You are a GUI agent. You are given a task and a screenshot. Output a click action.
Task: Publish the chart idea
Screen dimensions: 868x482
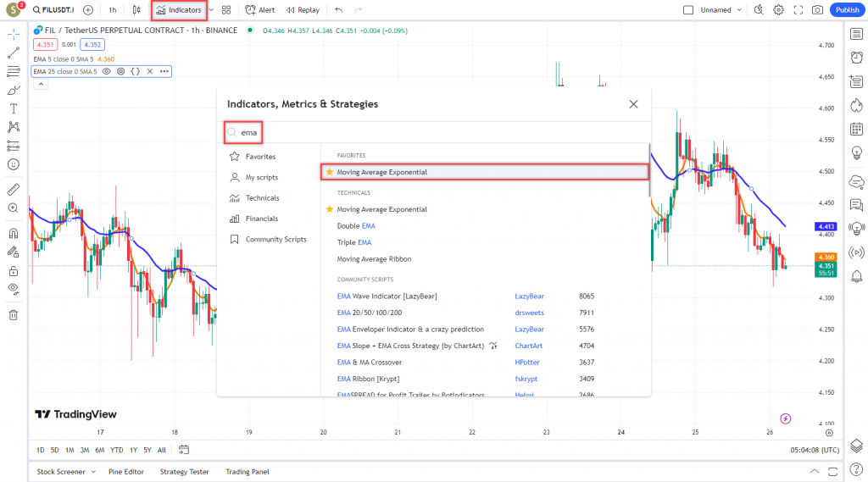click(847, 10)
